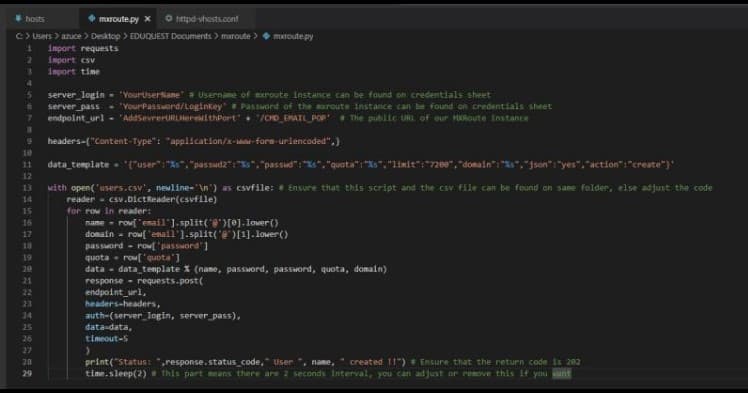Click the headers dictionary assignment line

pyautogui.click(x=194, y=141)
